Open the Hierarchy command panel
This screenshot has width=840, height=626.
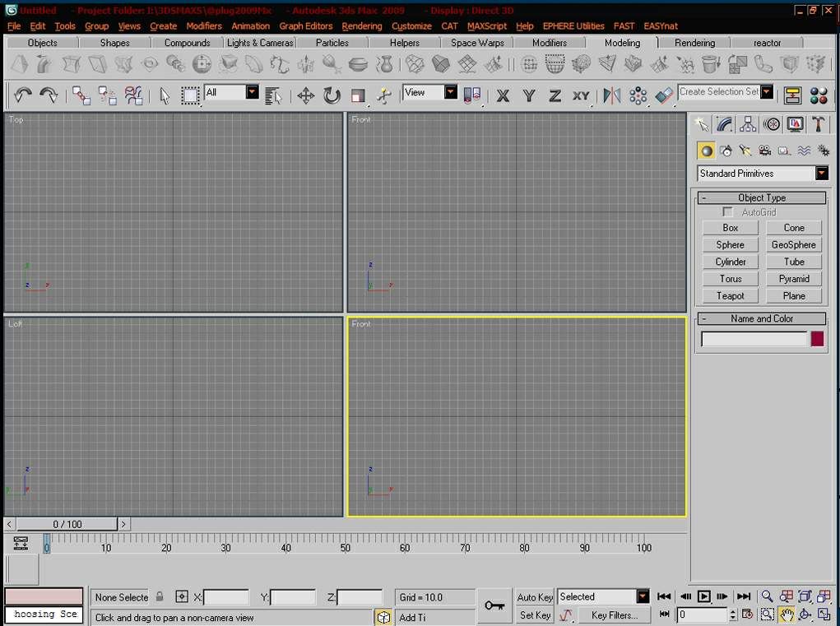748,124
